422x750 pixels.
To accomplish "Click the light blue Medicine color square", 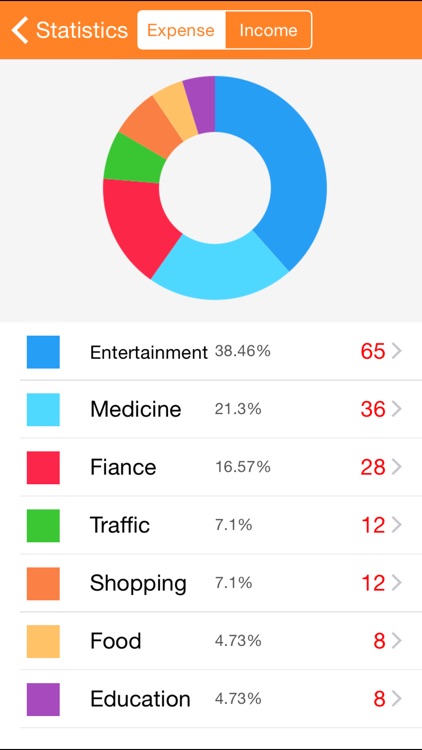I will [x=43, y=409].
